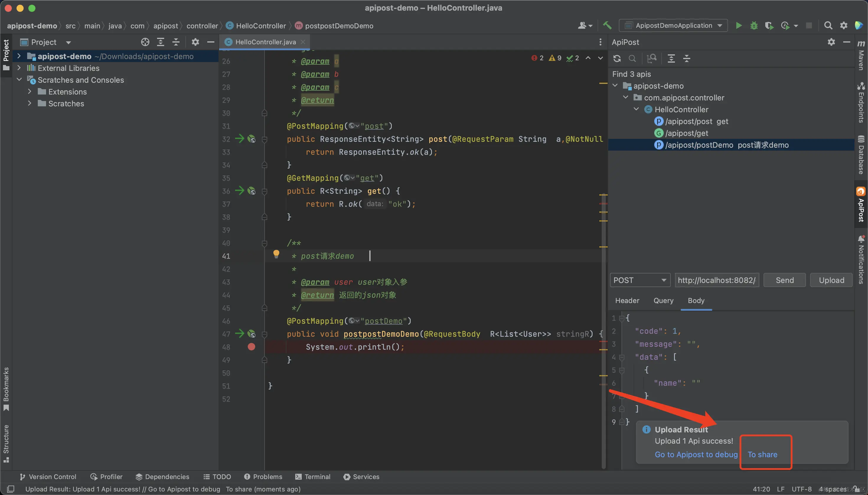Click the intention light bulb on line 41
The height and width of the screenshot is (495, 868).
click(276, 254)
